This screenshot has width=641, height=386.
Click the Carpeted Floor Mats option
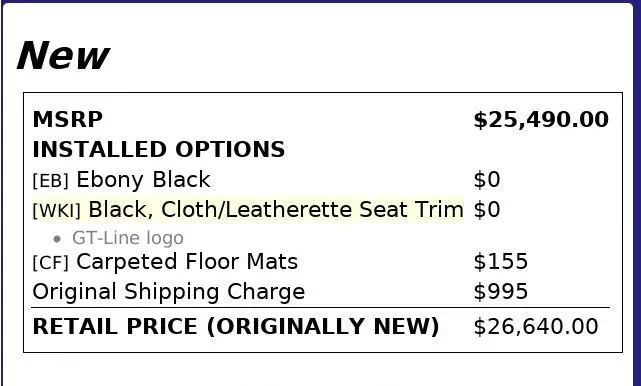click(x=187, y=262)
